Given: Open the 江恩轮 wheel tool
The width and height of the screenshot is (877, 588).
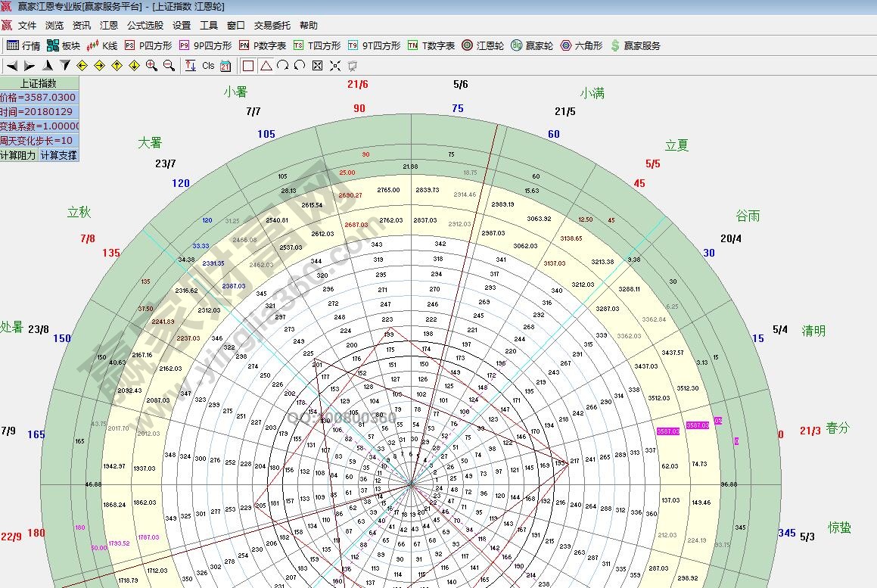Looking at the screenshot, I should point(483,45).
